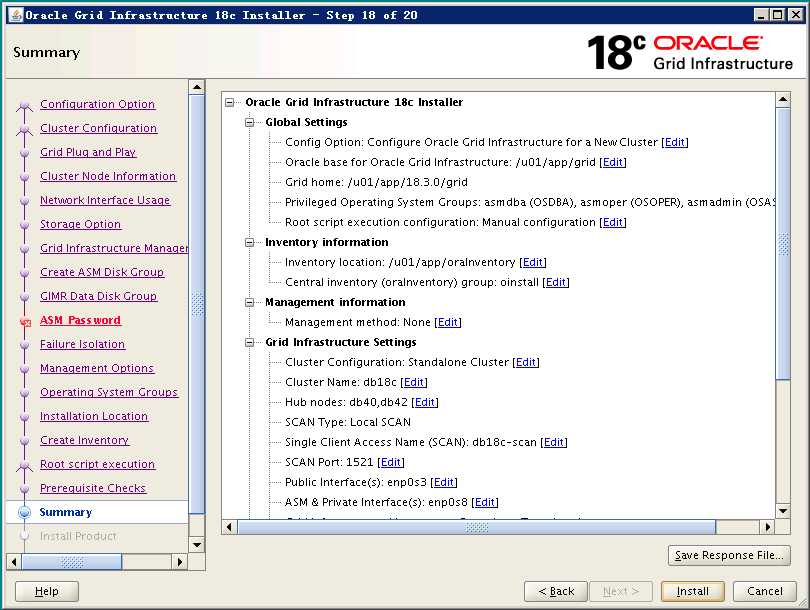Edit the Central inventory group oinstall
810x610 pixels.
pos(556,282)
